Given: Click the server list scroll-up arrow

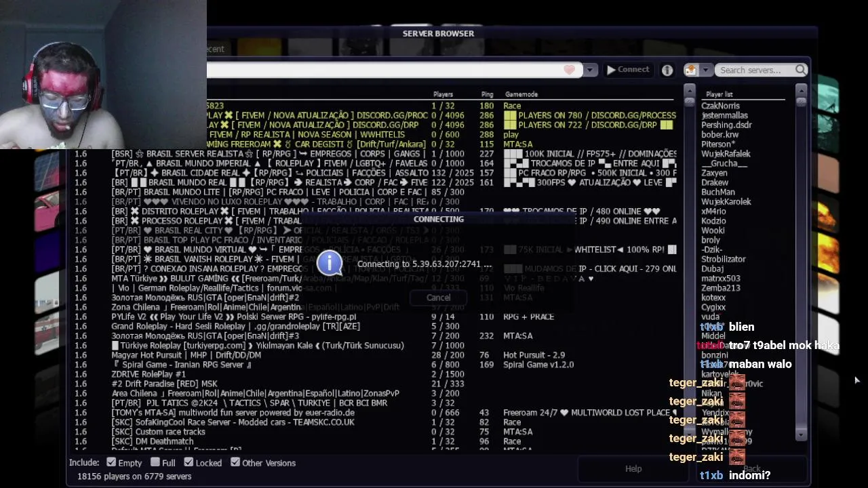Looking at the screenshot, I should (690, 90).
